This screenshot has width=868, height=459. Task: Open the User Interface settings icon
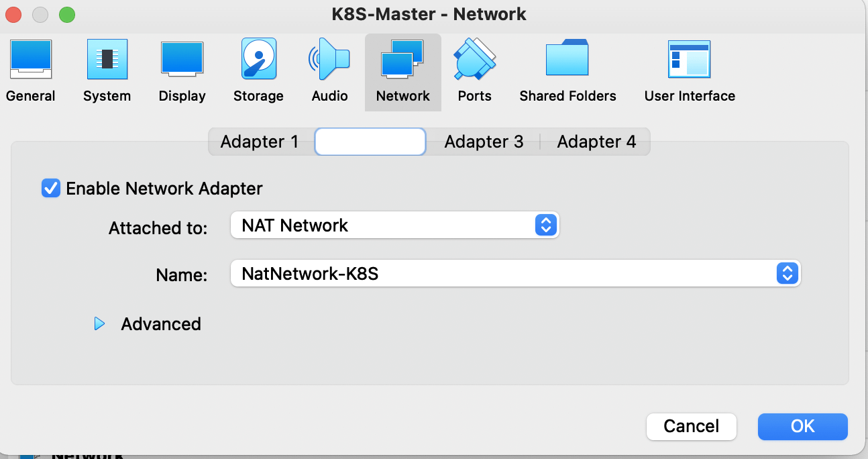click(689, 60)
